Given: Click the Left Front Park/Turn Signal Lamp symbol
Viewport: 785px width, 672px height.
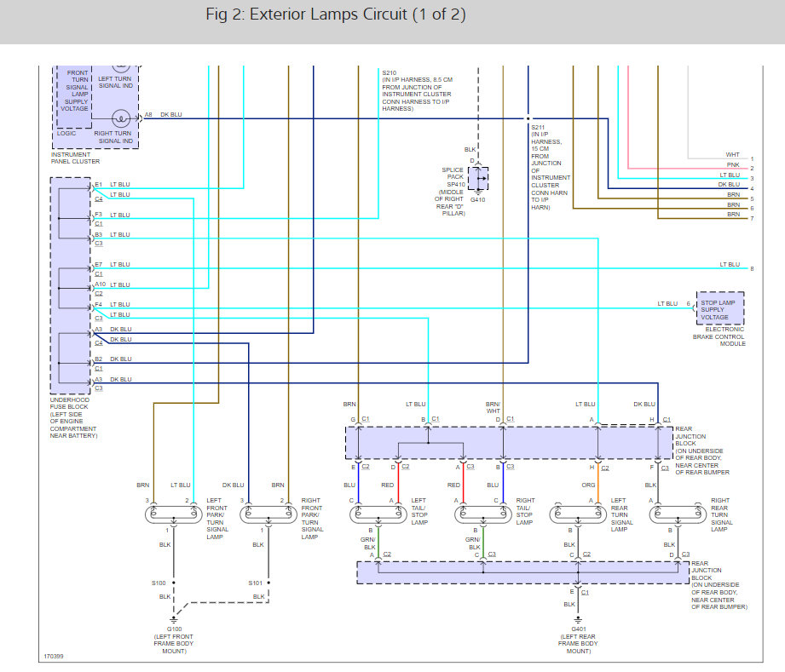Looking at the screenshot, I should click(x=174, y=514).
